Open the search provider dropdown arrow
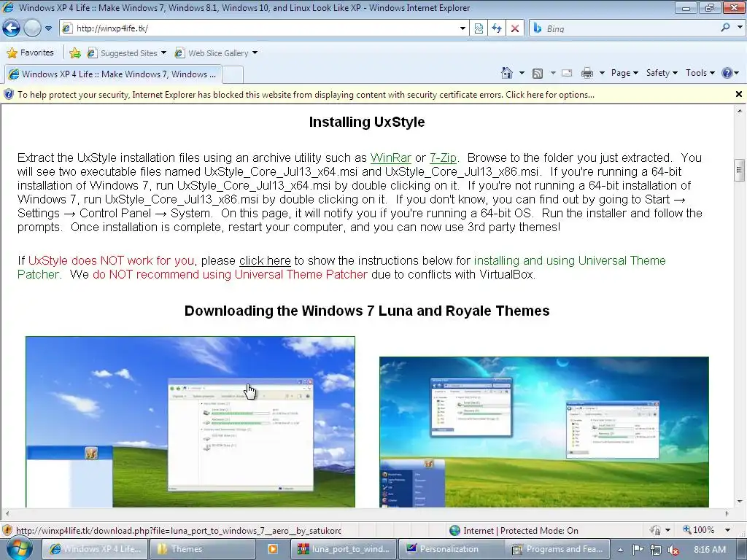The height and width of the screenshot is (560, 747). tap(740, 27)
